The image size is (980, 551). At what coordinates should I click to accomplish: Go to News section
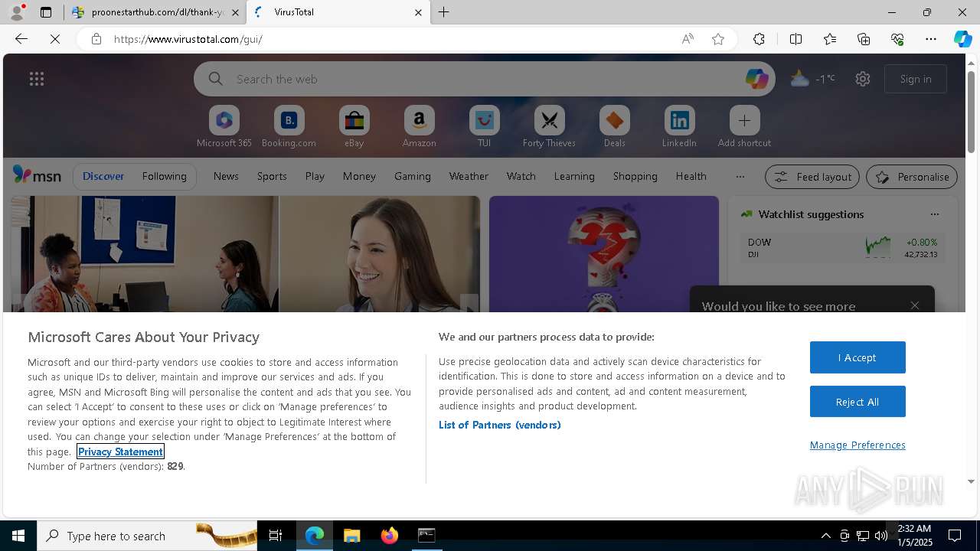226,176
